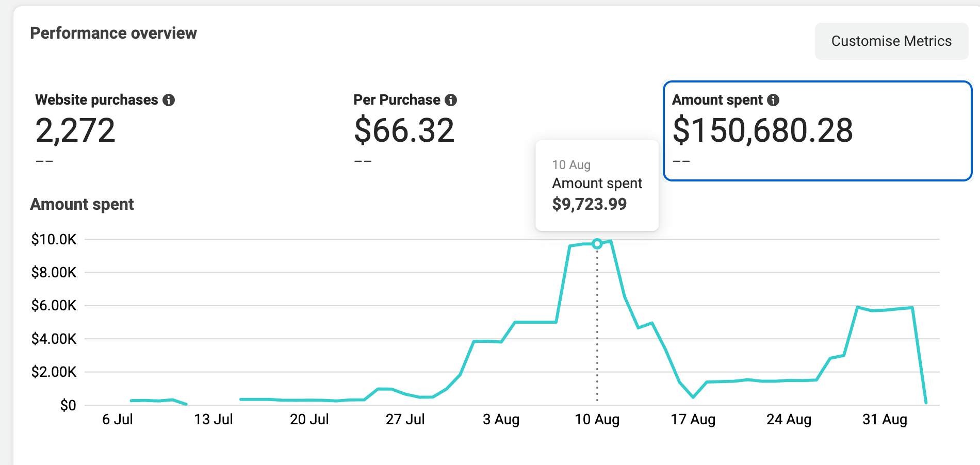Click the 3 Aug x-axis label
This screenshot has height=465, width=980.
(501, 420)
